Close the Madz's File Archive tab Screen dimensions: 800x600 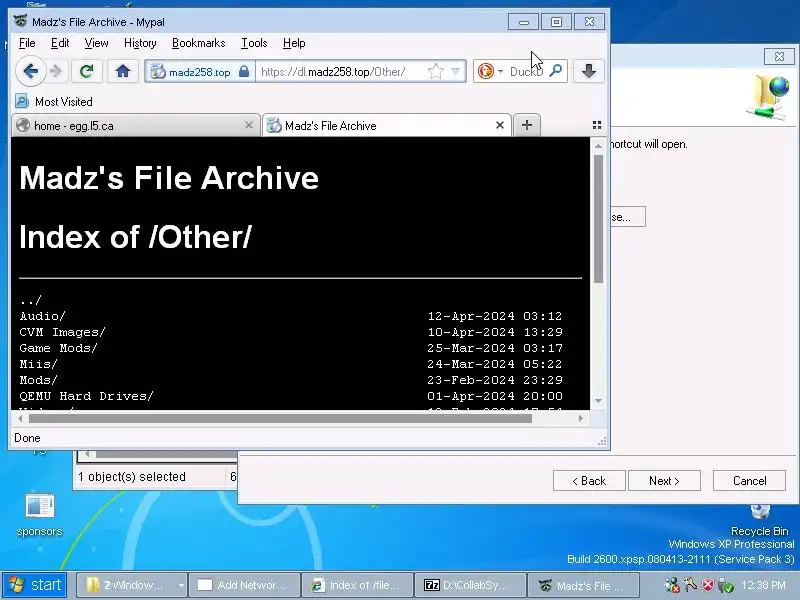[x=500, y=126]
